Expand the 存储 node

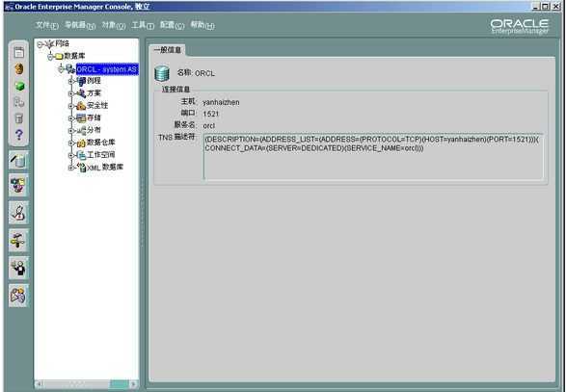click(x=71, y=118)
